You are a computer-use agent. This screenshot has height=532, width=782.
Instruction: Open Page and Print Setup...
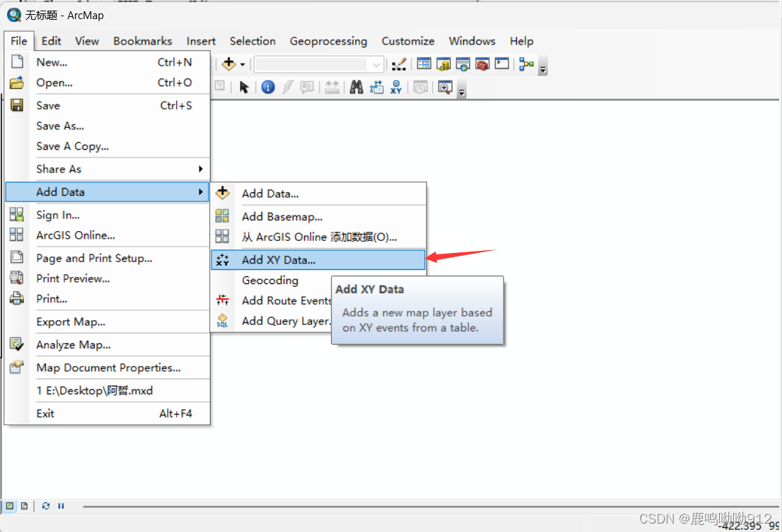pyautogui.click(x=107, y=258)
